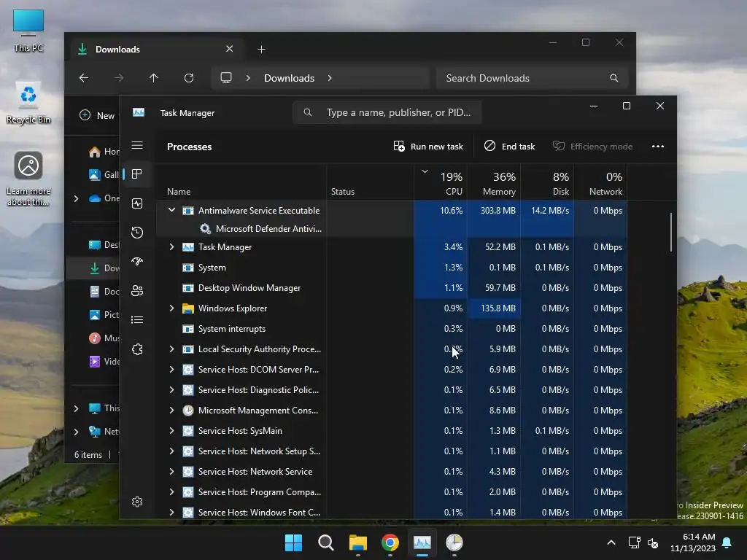Open the Details page icon

point(137,319)
